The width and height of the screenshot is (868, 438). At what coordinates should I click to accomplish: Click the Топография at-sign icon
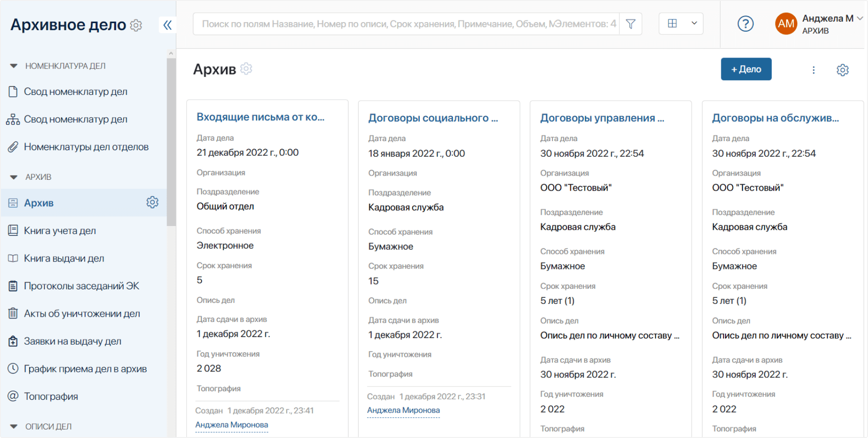13,396
